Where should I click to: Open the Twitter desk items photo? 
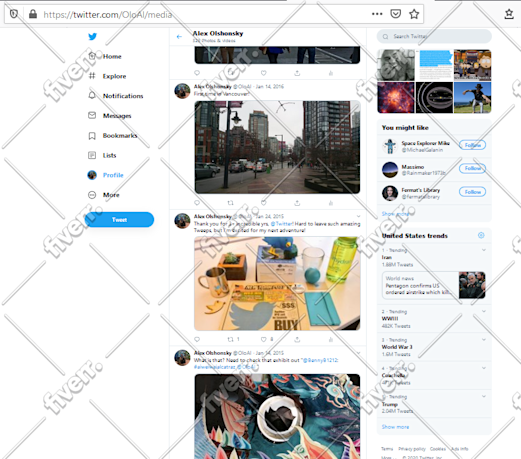pos(277,283)
